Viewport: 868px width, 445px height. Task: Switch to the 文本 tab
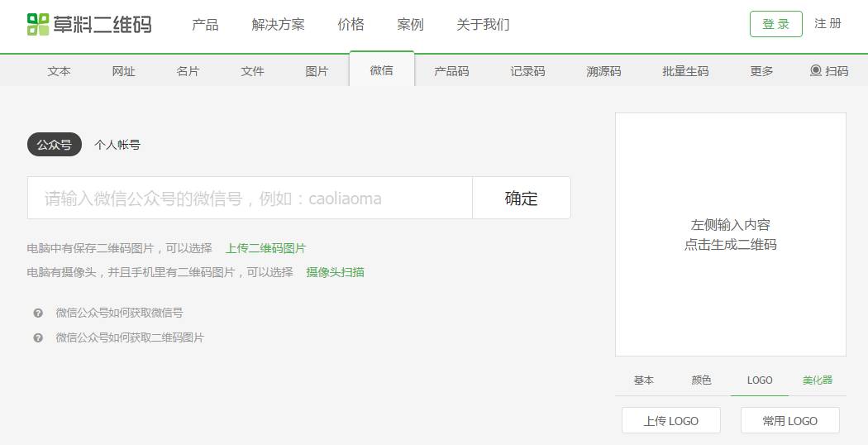[x=60, y=71]
